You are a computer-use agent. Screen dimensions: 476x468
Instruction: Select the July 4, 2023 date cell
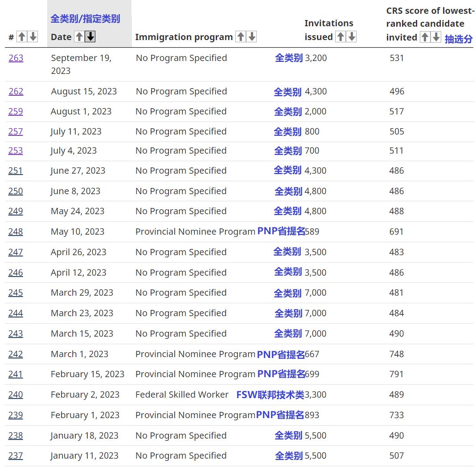coord(74,151)
